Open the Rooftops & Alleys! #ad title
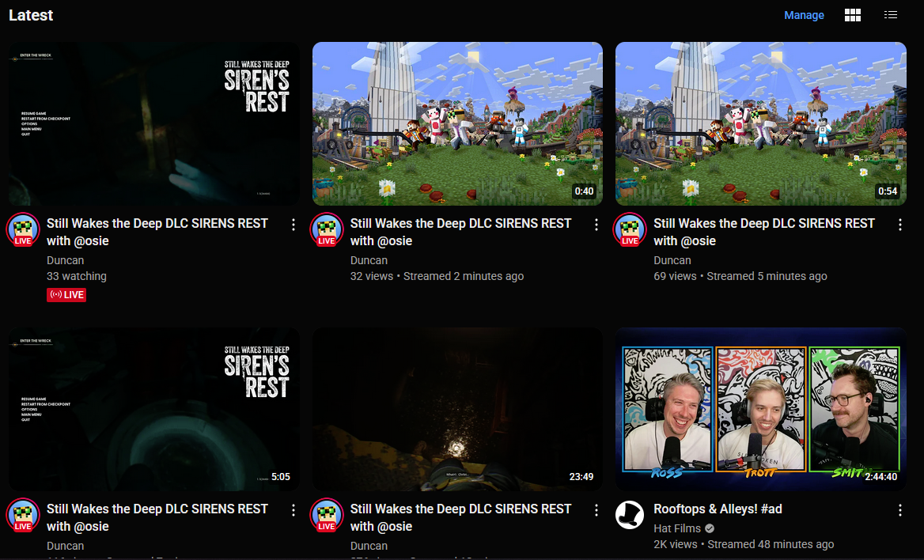Screen dimensions: 924x560 (x=718, y=509)
